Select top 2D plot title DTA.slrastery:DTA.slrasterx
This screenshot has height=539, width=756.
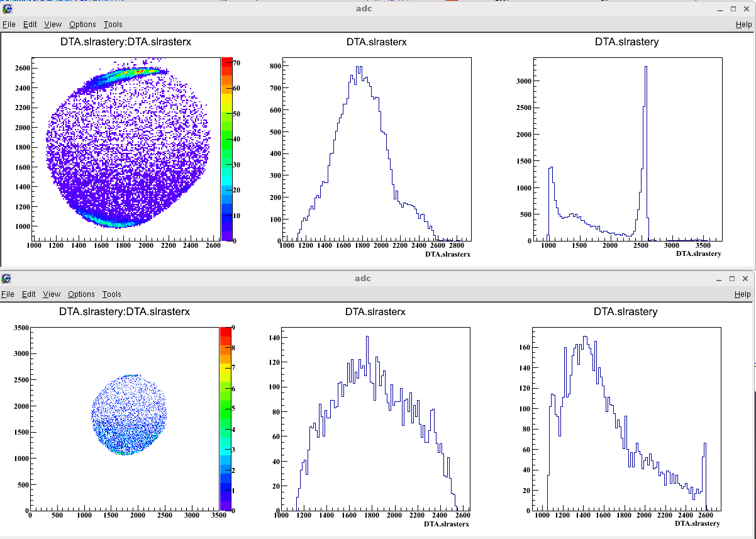(x=126, y=42)
